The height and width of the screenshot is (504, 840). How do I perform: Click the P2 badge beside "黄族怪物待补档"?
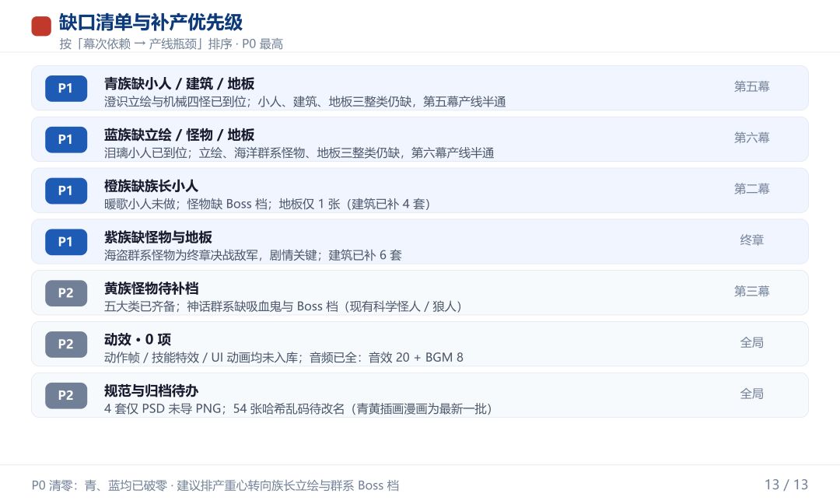click(66, 293)
